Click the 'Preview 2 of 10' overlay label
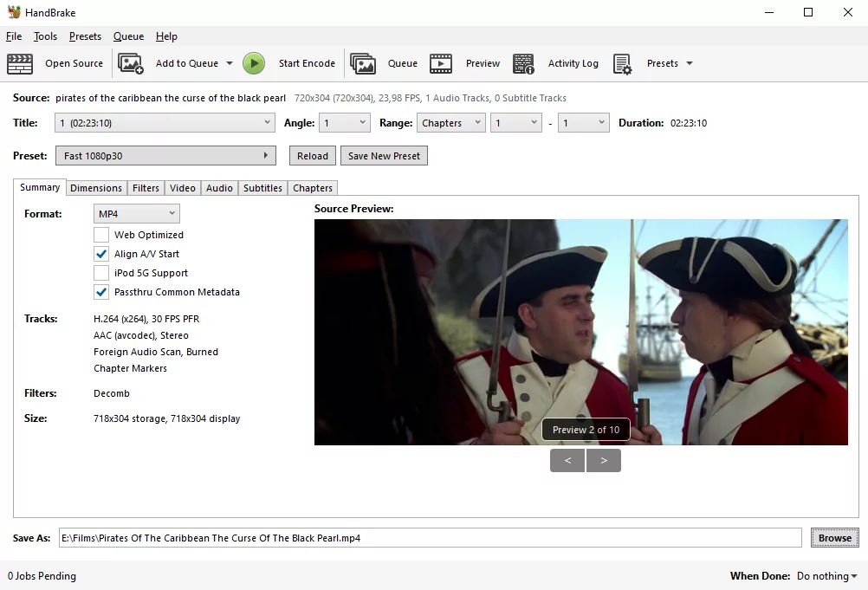 pyautogui.click(x=586, y=430)
